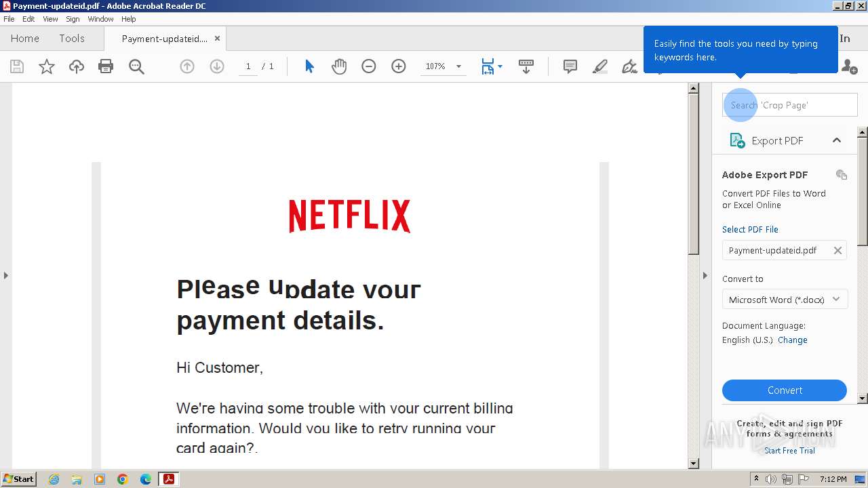
Task: Go to previous page arrow
Action: pos(187,66)
